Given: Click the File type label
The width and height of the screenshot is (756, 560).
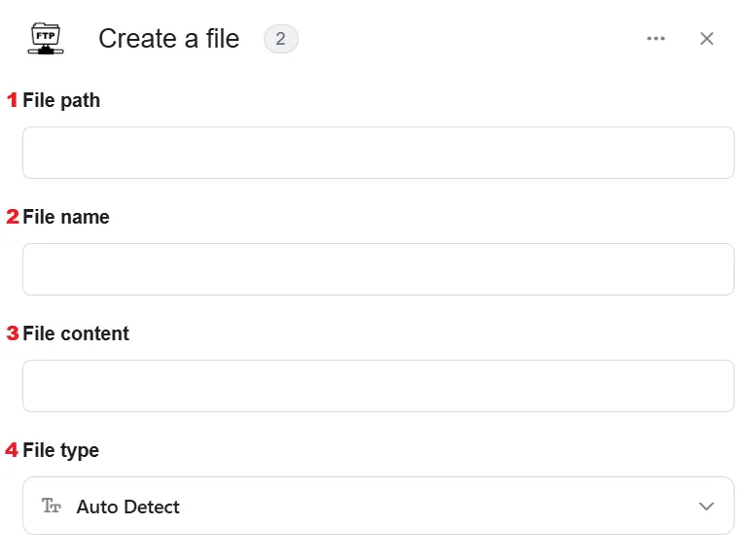Looking at the screenshot, I should click(x=60, y=450).
